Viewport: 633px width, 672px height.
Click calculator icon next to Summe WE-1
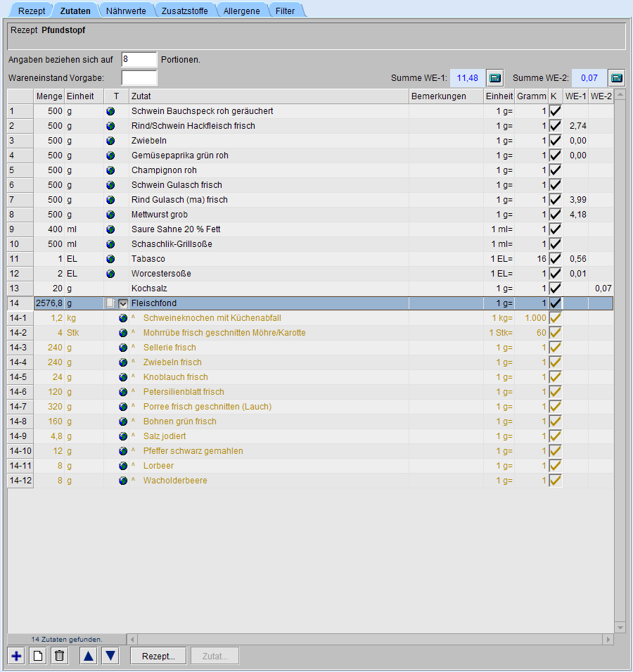pyautogui.click(x=495, y=77)
